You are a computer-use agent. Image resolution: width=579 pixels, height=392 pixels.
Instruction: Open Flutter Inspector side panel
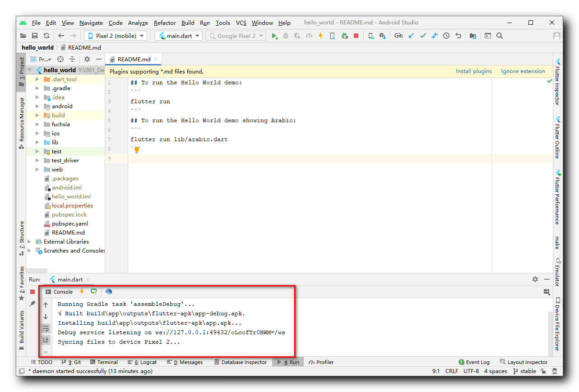coord(558,82)
